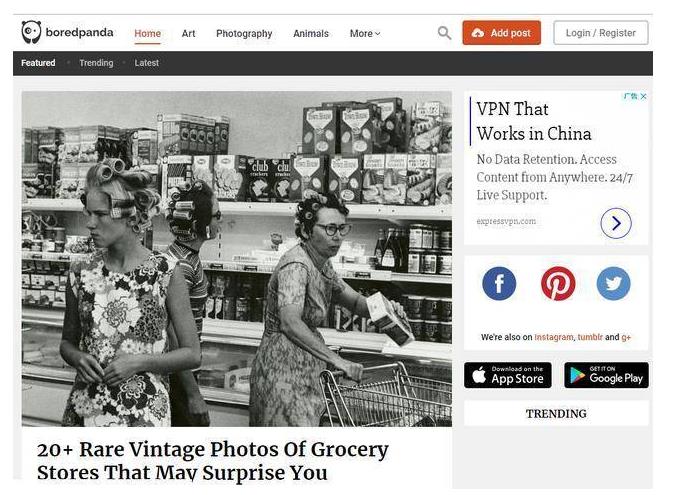Open the search magnifier icon
The image size is (679, 495).
(444, 33)
